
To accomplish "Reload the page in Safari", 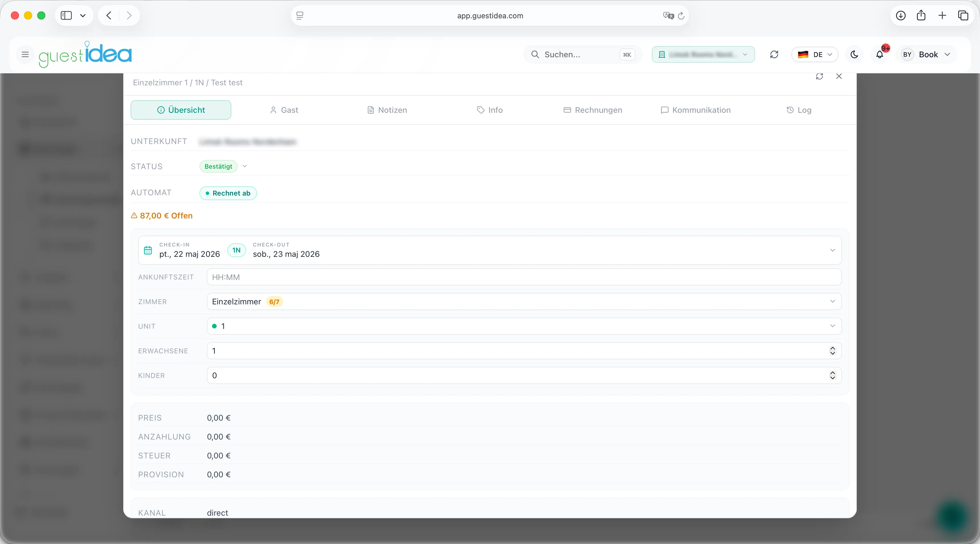I will pyautogui.click(x=681, y=15).
